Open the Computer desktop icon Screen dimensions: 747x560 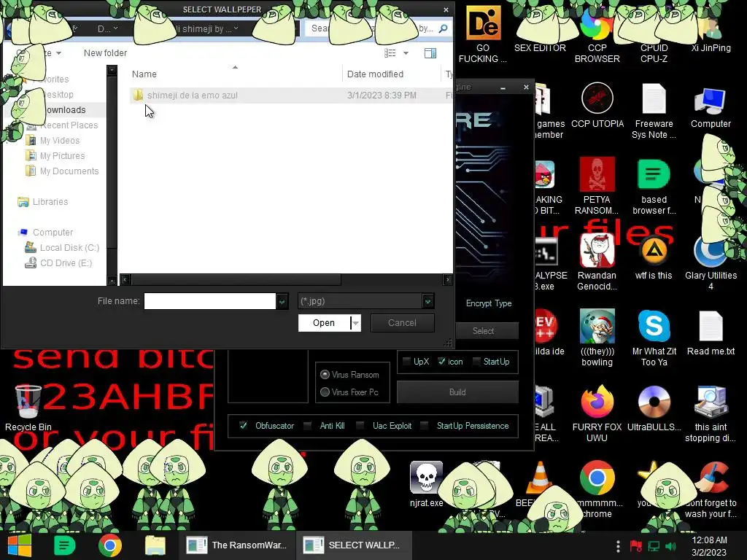[711, 101]
